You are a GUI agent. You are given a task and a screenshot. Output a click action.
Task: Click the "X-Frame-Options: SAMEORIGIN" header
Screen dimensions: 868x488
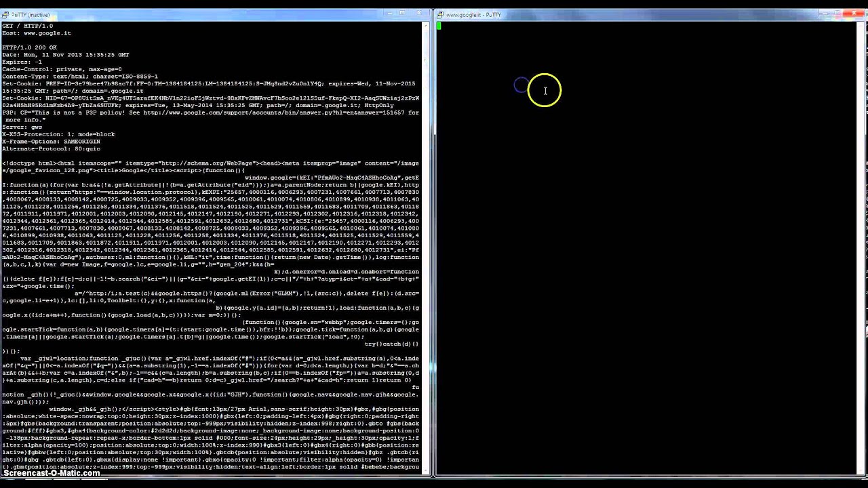coord(51,142)
